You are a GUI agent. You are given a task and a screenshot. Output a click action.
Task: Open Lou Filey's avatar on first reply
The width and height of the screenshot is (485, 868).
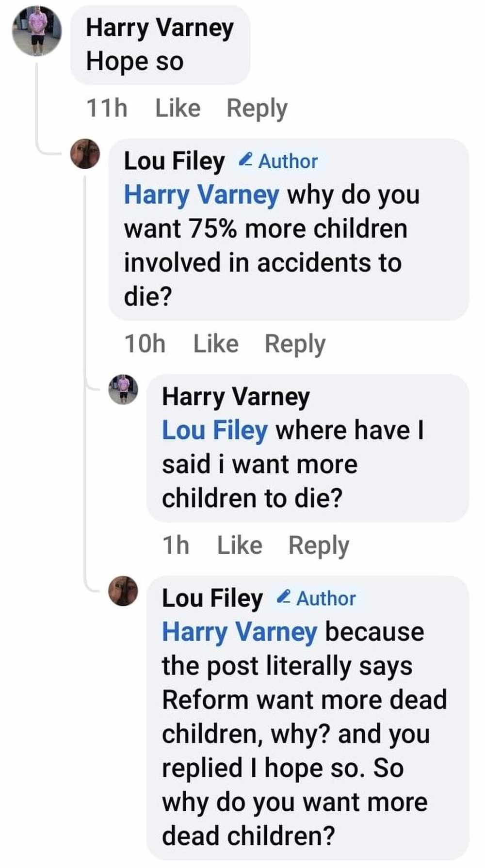click(85, 154)
